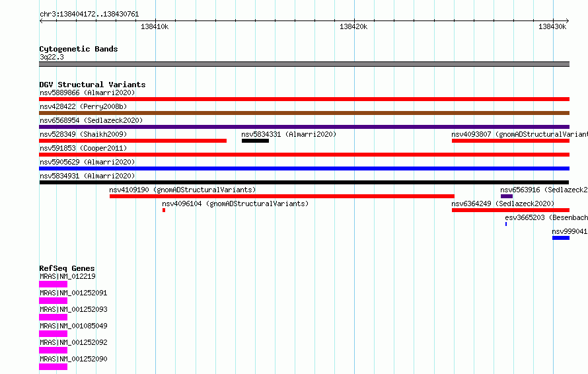Open the nsv5834331 (Almarri2020) label
588x374 pixels.
click(x=289, y=134)
